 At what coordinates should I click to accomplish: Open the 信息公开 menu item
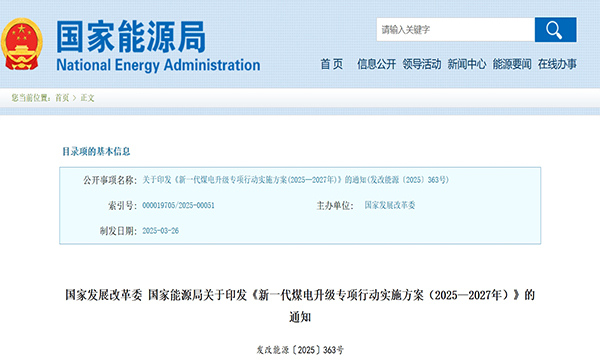click(x=376, y=64)
